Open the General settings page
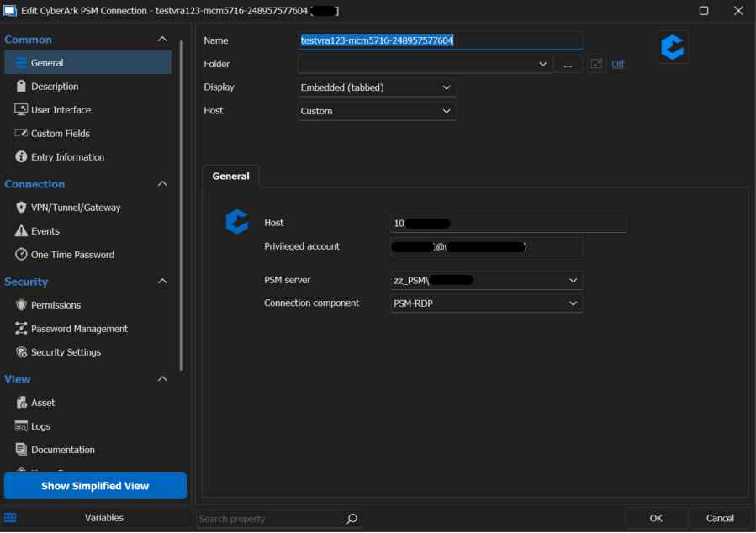 87,63
